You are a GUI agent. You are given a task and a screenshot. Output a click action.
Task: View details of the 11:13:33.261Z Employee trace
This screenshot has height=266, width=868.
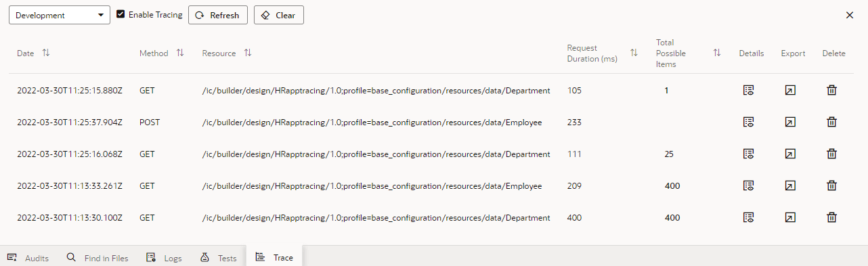pos(748,185)
